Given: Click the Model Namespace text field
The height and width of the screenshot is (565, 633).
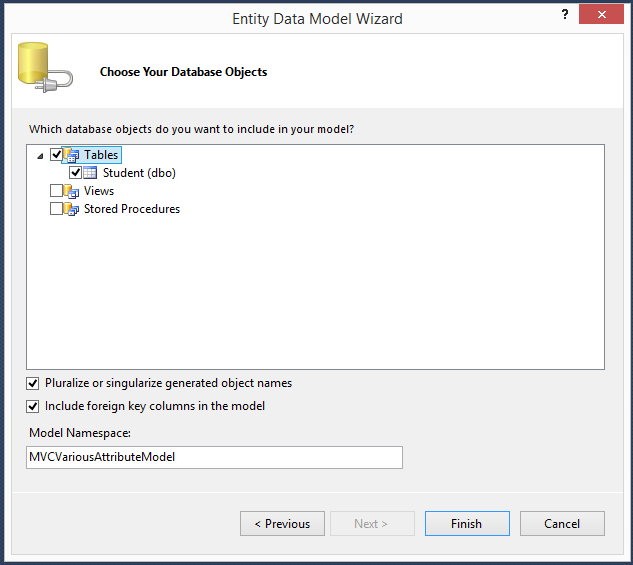Looking at the screenshot, I should (214, 457).
